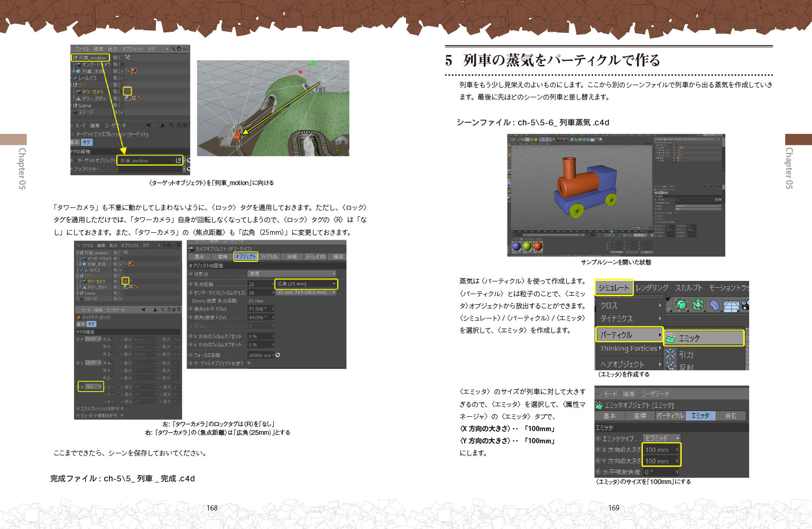The image size is (812, 529).
Task: Select the パーティクル menu entry
Action: (x=629, y=335)
